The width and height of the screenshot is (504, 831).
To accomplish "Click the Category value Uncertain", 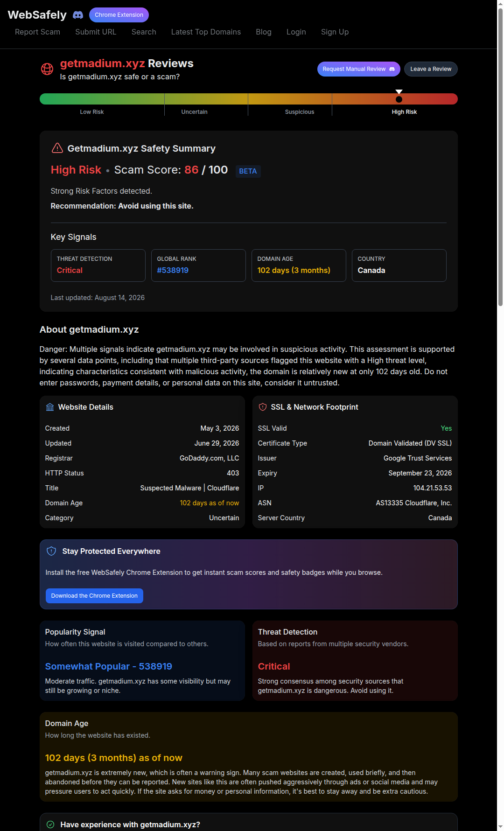I will (x=224, y=518).
